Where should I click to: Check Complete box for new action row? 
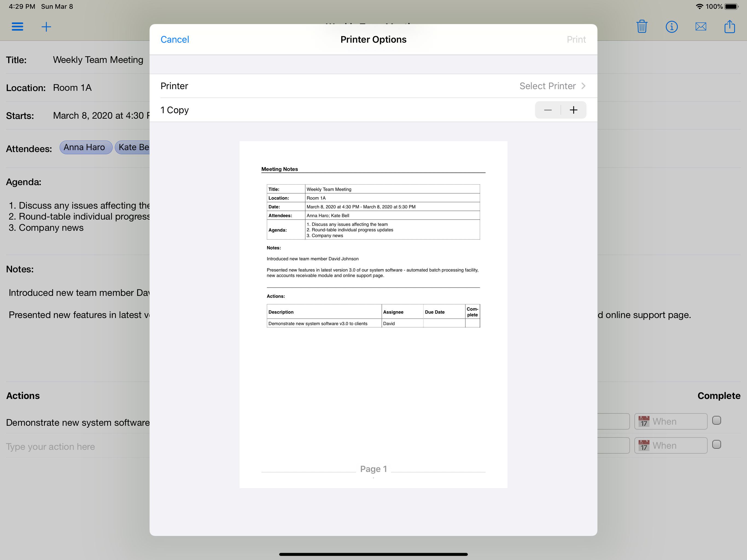716,445
